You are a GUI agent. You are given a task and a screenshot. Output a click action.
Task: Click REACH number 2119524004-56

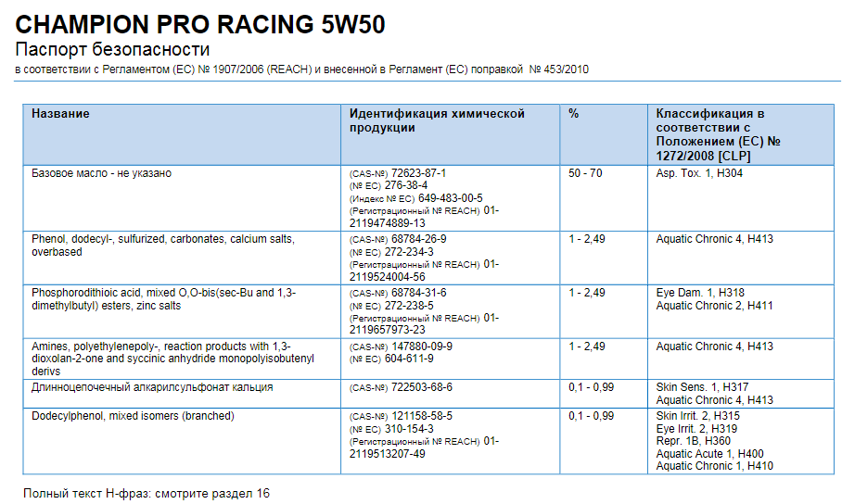click(388, 277)
